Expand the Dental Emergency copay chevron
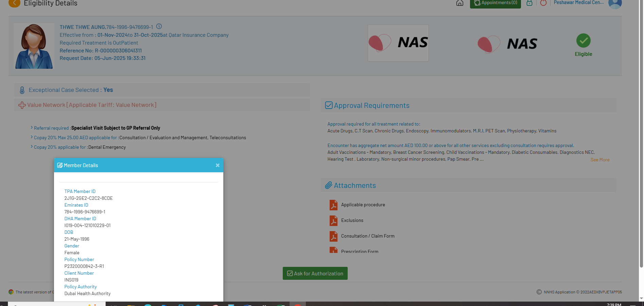The height and width of the screenshot is (306, 644). tap(32, 147)
